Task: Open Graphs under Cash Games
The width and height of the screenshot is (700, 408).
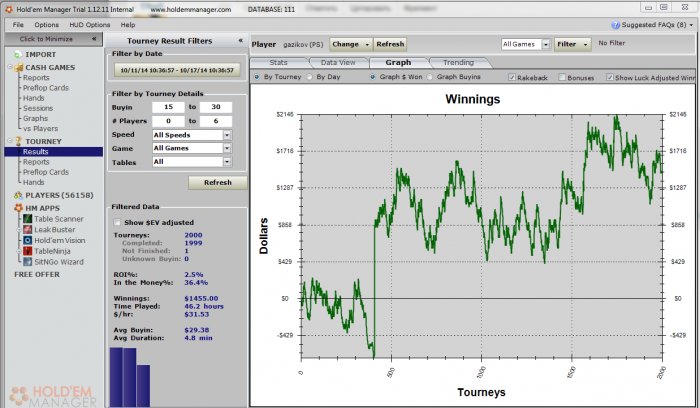Action: click(x=35, y=119)
